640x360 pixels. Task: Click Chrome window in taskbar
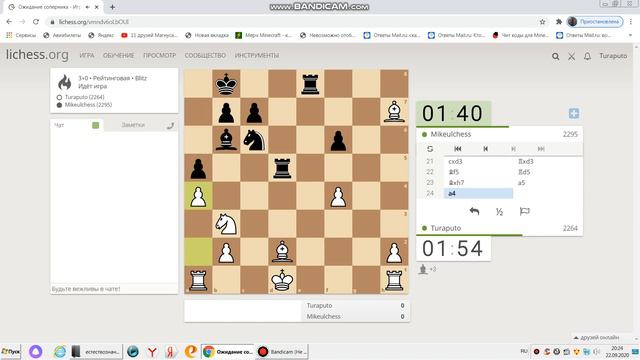tap(228, 351)
